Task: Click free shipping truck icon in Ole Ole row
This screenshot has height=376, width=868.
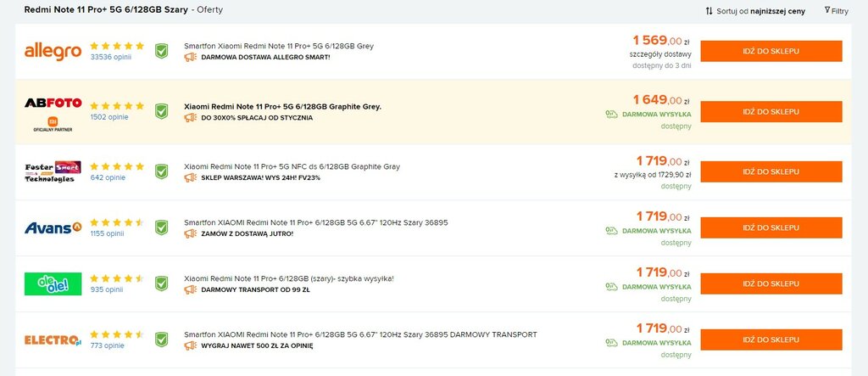Action: tap(611, 287)
